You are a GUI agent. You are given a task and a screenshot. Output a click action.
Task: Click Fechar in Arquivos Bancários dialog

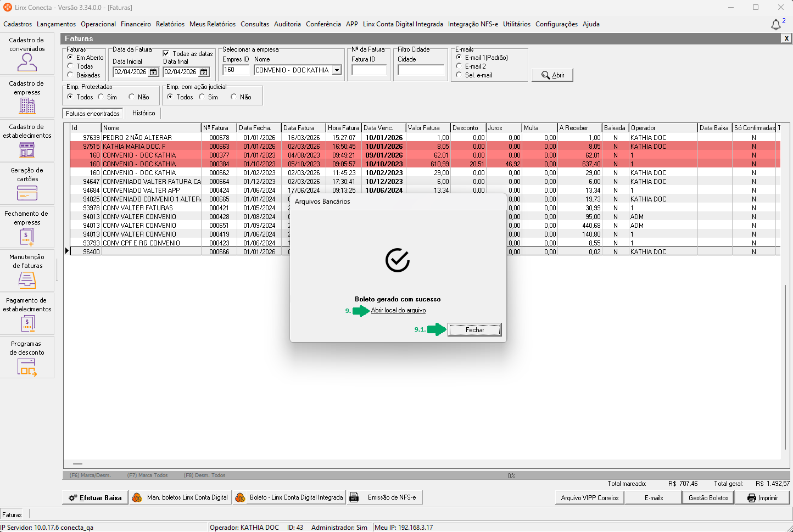tap(475, 330)
